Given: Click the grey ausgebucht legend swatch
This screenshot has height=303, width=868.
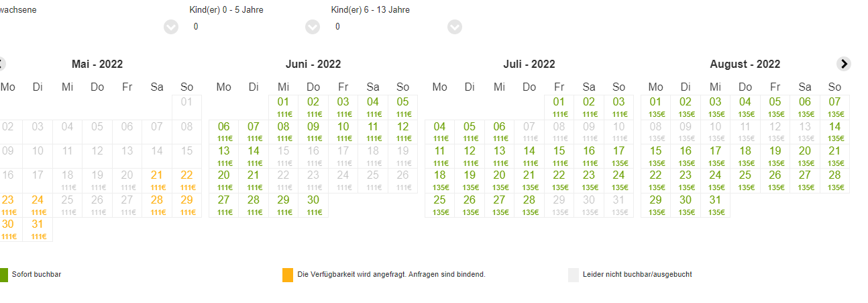Looking at the screenshot, I should pyautogui.click(x=574, y=275).
